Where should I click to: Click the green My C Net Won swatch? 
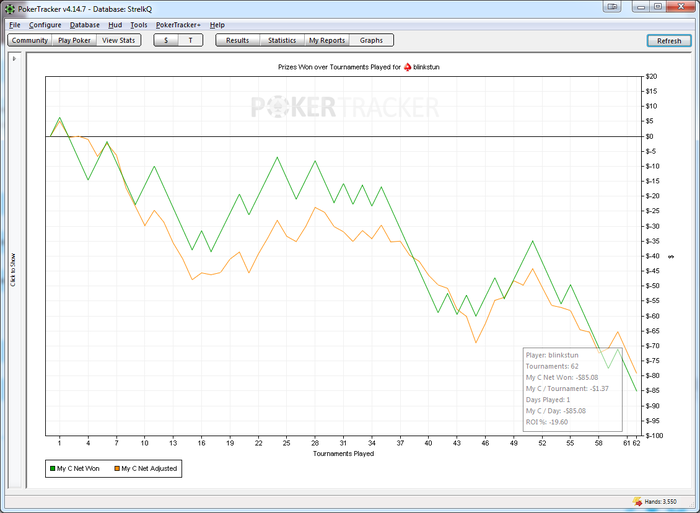[x=53, y=468]
